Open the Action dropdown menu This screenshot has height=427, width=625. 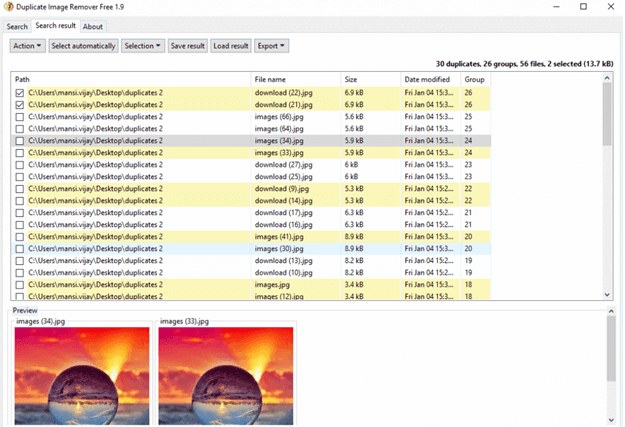tap(28, 46)
